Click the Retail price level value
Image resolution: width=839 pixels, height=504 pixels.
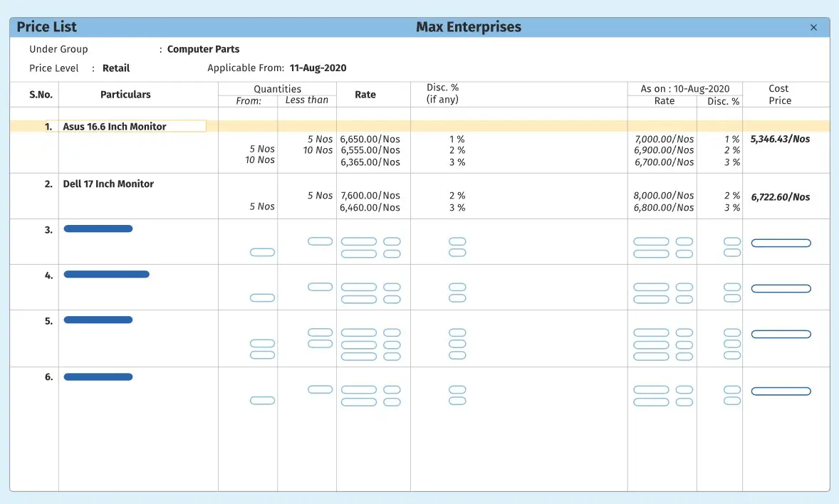(116, 68)
